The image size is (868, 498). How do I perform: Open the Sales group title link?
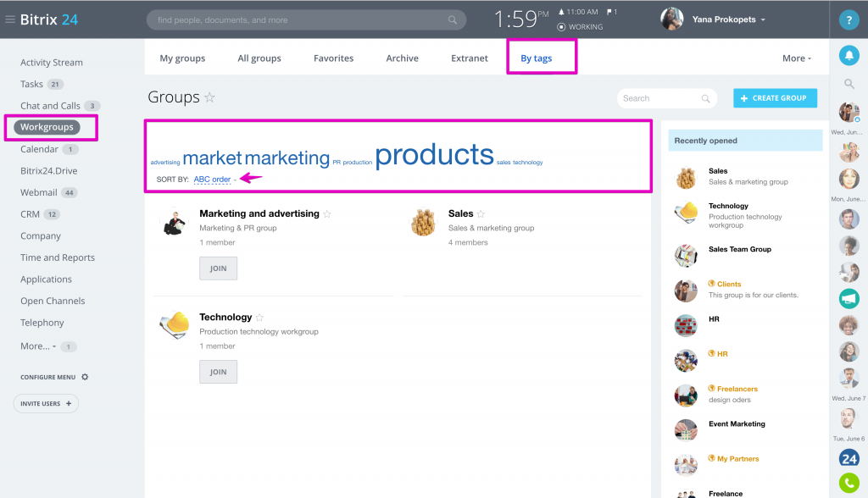tap(460, 213)
